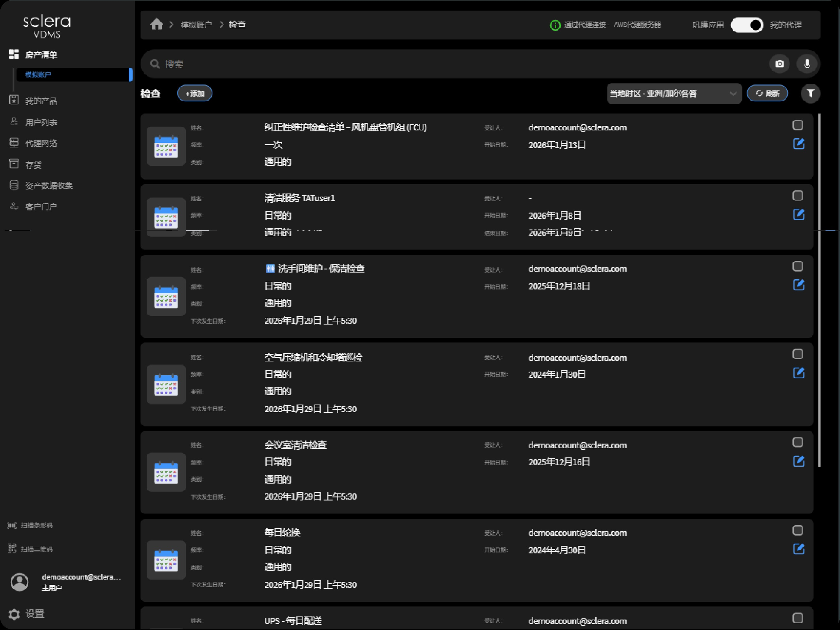
Task: Launch 扫描二维码 QR scanner
Action: tap(30, 549)
